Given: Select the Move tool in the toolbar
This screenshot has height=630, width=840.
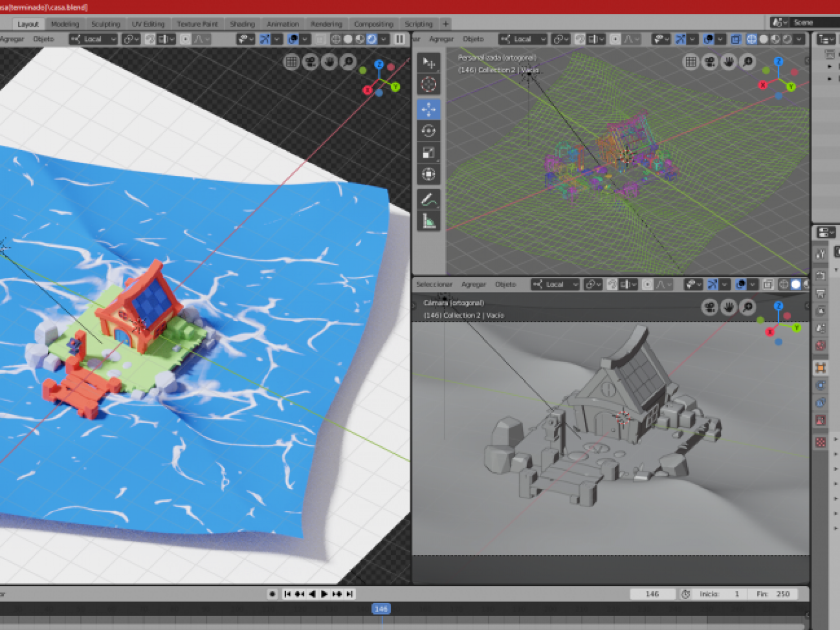Looking at the screenshot, I should pos(428,109).
